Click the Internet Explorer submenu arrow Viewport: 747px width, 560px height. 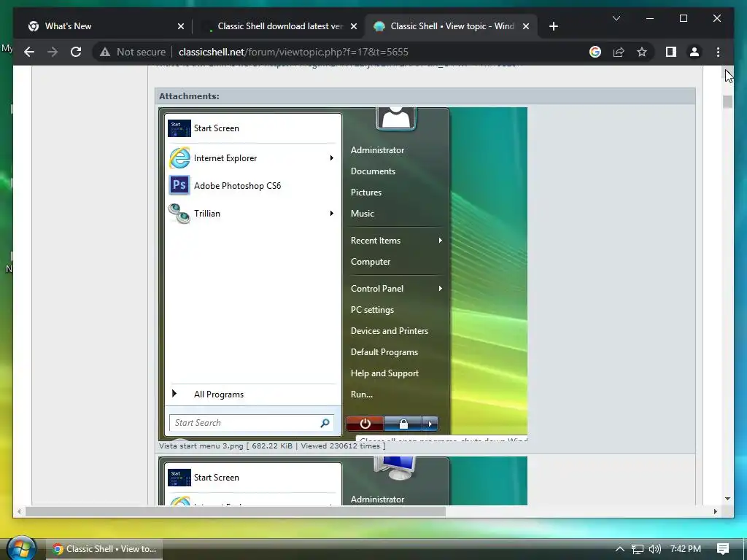pyautogui.click(x=332, y=158)
